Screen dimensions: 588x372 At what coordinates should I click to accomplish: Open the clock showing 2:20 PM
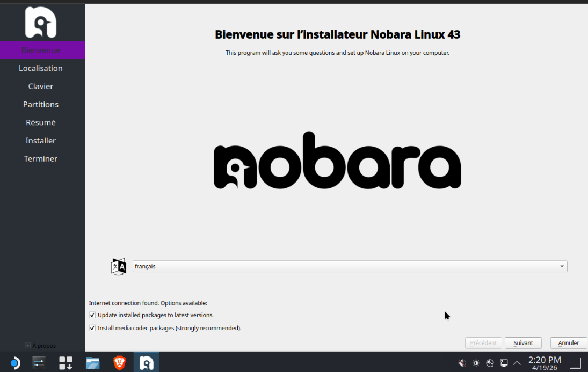(x=545, y=363)
